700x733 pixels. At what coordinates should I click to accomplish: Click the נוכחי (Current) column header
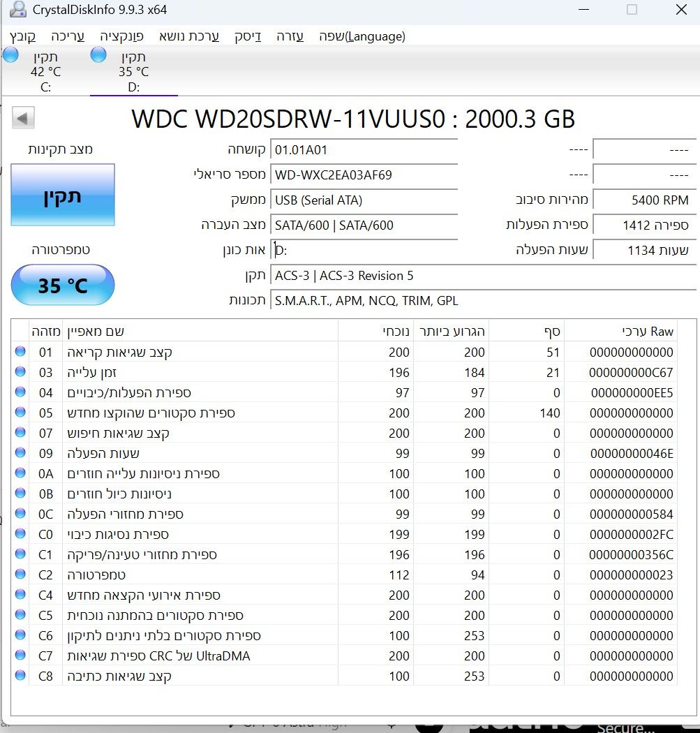click(375, 332)
